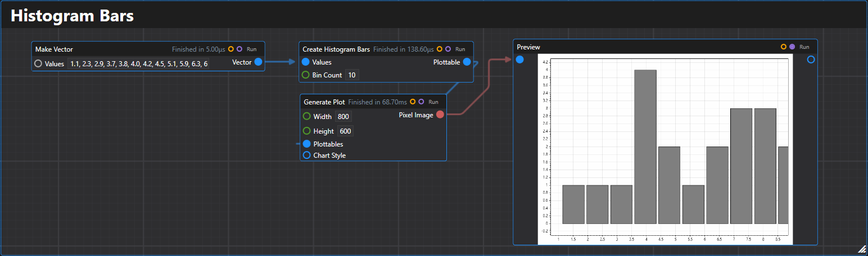Run the Create Histogram Bars node
868x256 pixels.
460,49
